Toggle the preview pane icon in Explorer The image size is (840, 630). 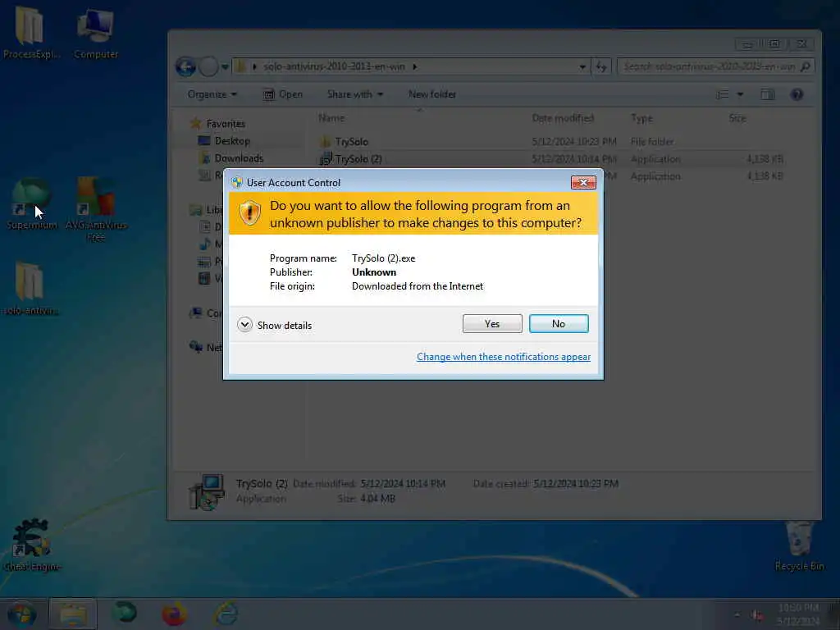pyautogui.click(x=768, y=95)
